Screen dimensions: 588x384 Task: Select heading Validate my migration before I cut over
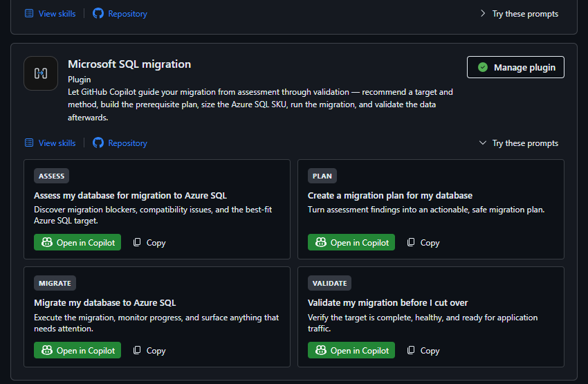[x=388, y=302]
